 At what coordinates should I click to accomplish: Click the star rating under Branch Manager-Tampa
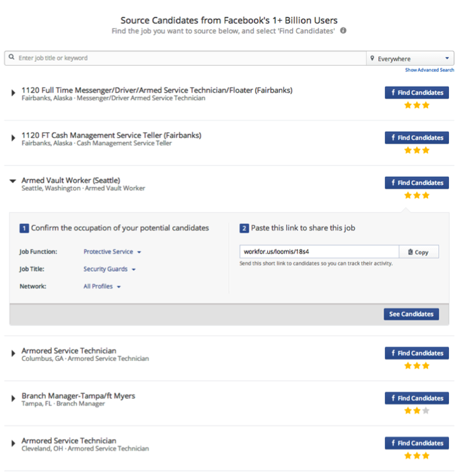click(x=416, y=411)
